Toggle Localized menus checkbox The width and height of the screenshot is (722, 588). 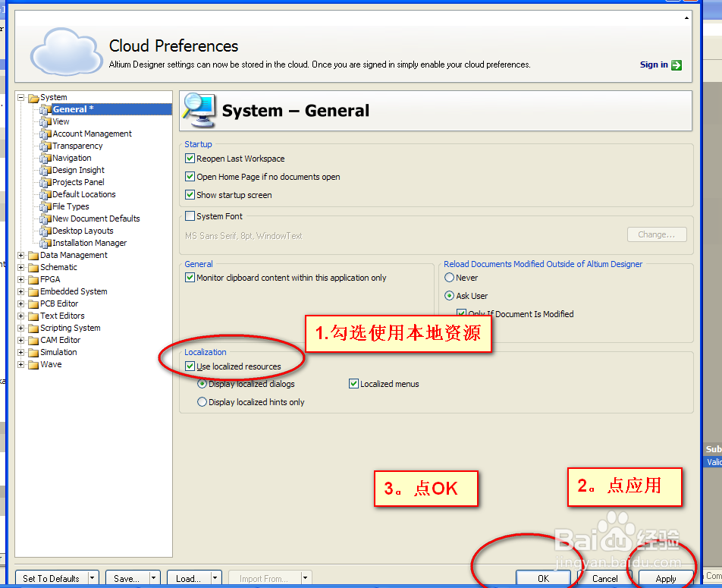coord(353,383)
